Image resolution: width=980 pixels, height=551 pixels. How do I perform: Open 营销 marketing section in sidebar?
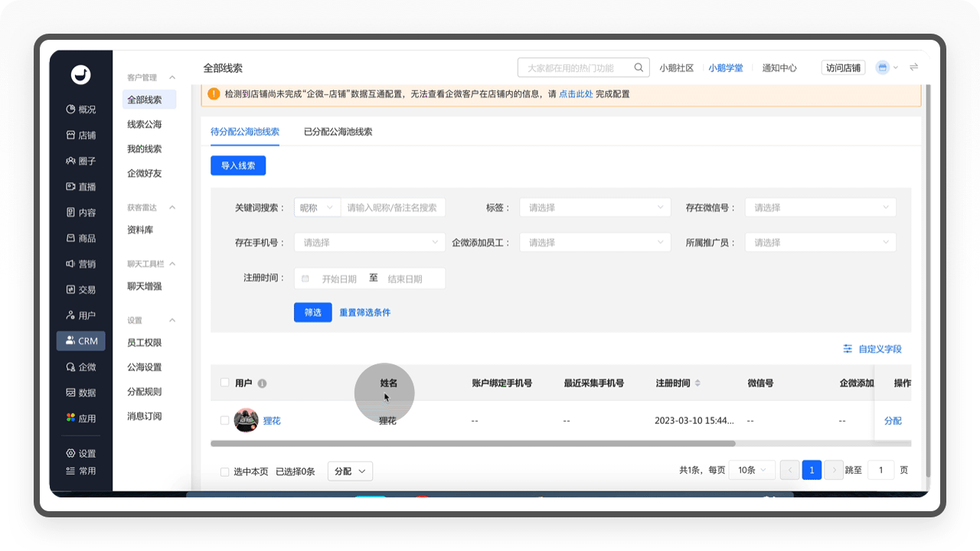(81, 264)
